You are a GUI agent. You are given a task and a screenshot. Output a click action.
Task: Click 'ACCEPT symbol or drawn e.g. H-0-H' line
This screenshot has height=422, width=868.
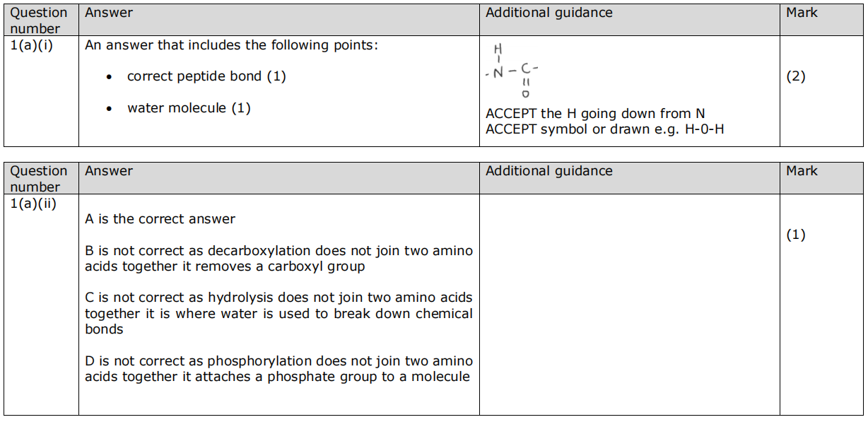pos(604,129)
